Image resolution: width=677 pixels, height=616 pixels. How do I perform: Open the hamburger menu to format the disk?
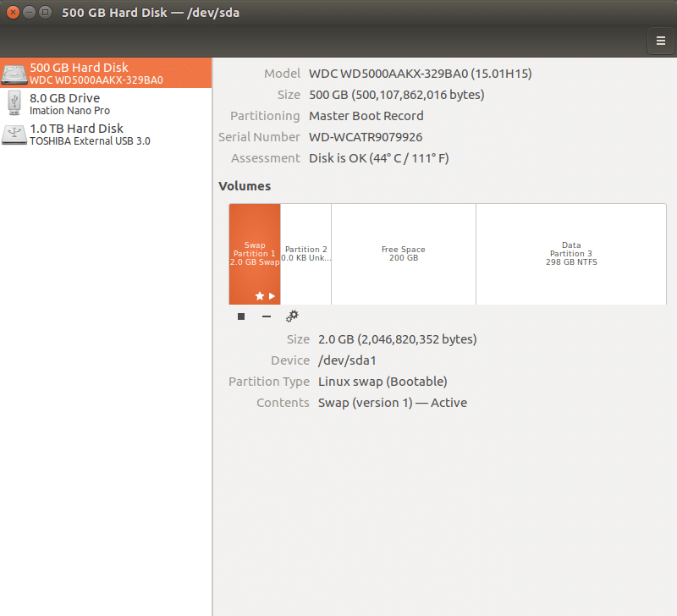coord(661,41)
